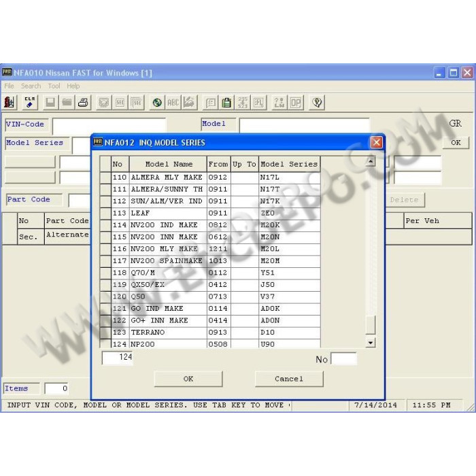Click the help question bubble icon

point(317,102)
